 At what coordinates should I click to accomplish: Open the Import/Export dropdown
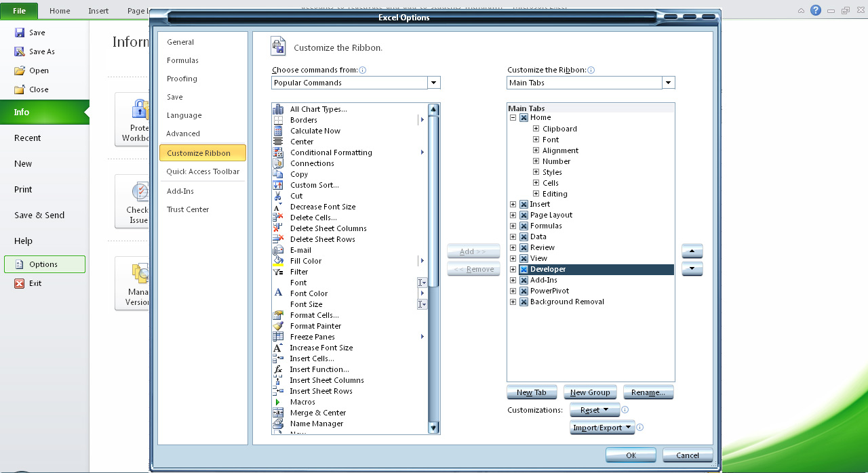[x=602, y=428]
